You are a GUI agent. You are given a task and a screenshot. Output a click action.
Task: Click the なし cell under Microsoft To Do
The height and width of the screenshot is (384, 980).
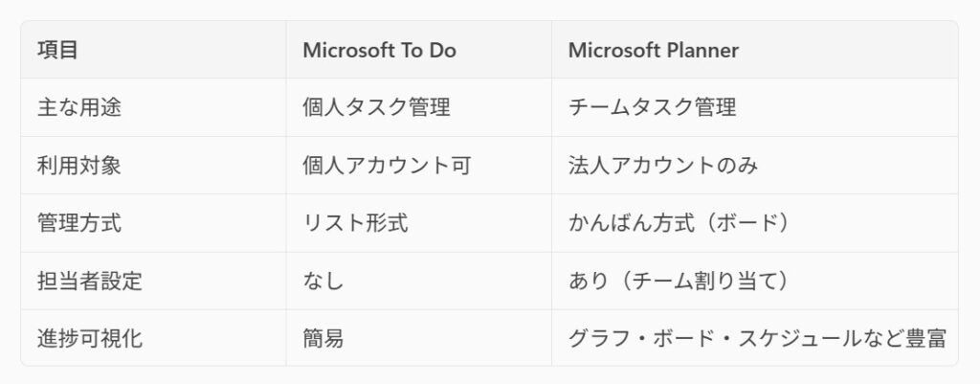pyautogui.click(x=323, y=281)
